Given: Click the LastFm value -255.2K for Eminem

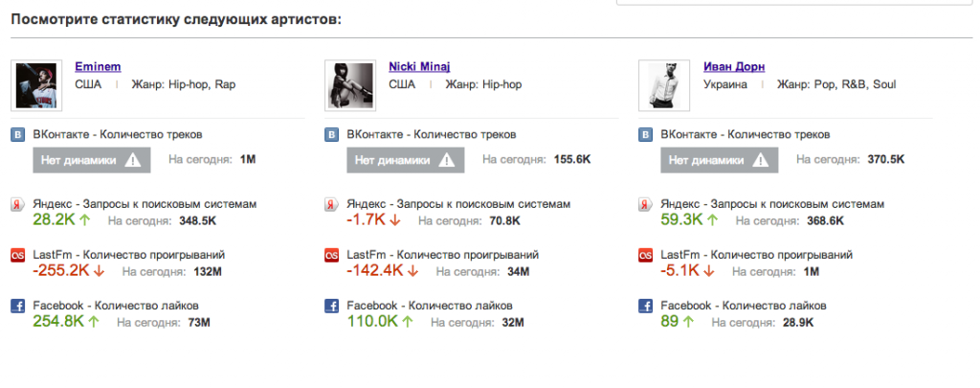Looking at the screenshot, I should tap(61, 271).
